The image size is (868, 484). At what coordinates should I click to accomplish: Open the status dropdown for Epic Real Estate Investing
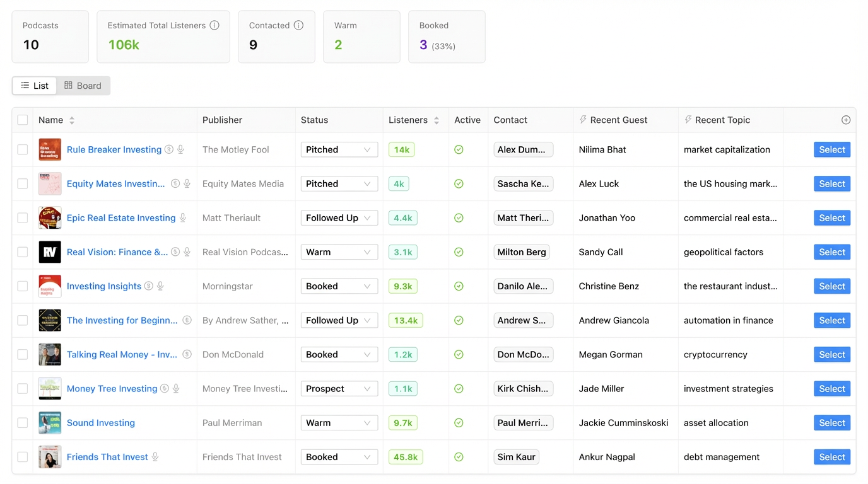(339, 217)
